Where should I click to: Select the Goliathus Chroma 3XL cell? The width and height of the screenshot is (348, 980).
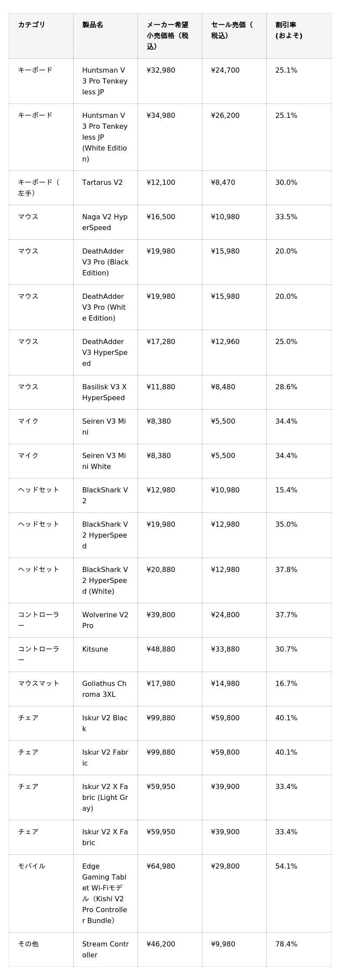(104, 689)
